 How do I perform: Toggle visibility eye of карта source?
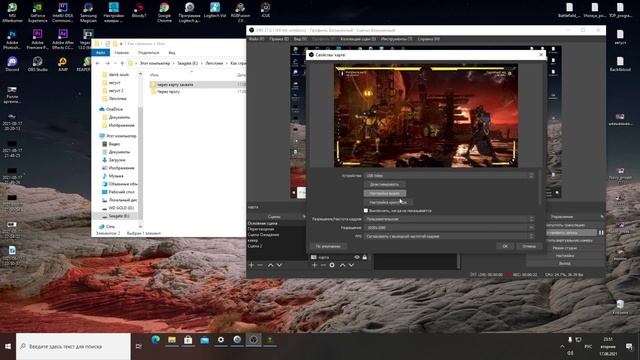point(357,257)
